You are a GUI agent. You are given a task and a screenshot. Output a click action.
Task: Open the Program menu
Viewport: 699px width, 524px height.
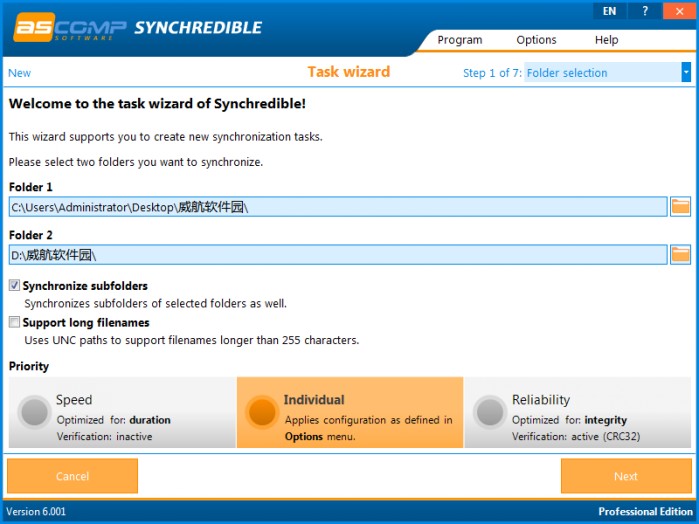pos(460,40)
